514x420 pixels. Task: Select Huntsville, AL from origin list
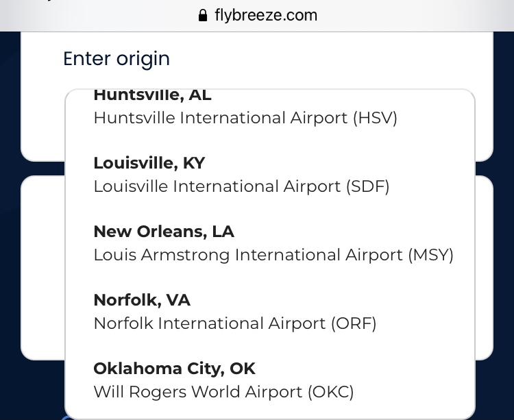152,95
